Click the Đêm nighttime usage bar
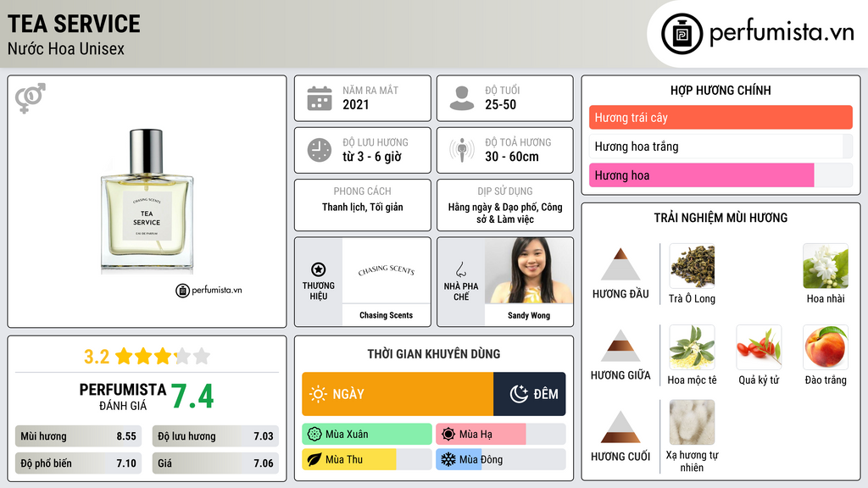 tap(529, 394)
